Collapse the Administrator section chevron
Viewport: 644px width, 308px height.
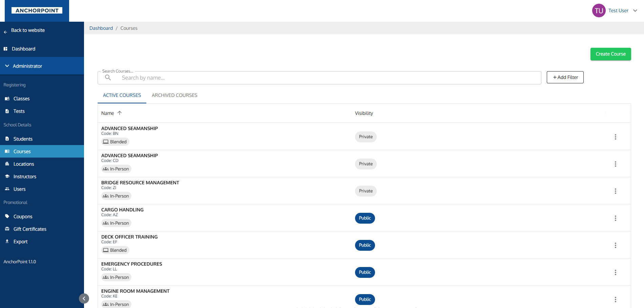click(6, 66)
